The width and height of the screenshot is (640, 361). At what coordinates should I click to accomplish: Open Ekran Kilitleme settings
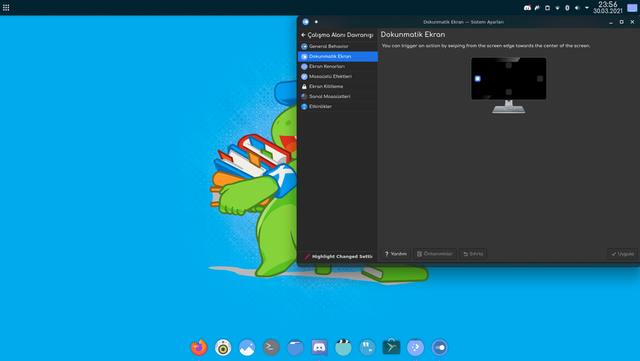tap(338, 87)
